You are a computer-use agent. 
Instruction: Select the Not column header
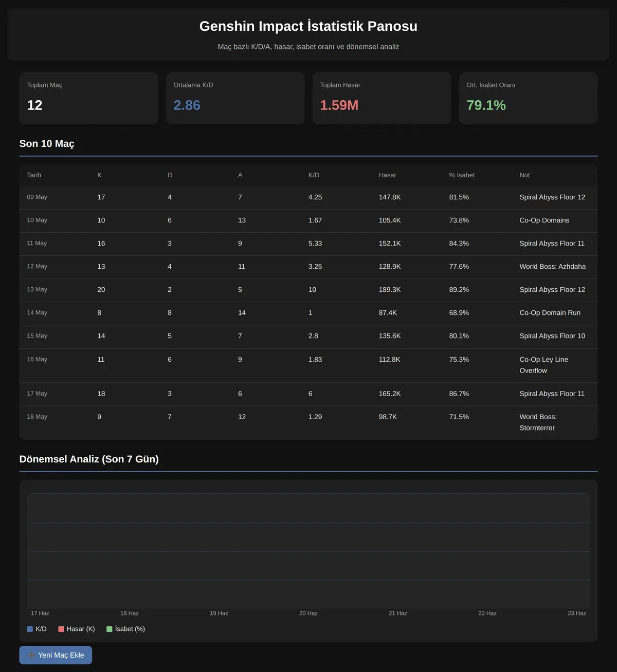[524, 175]
